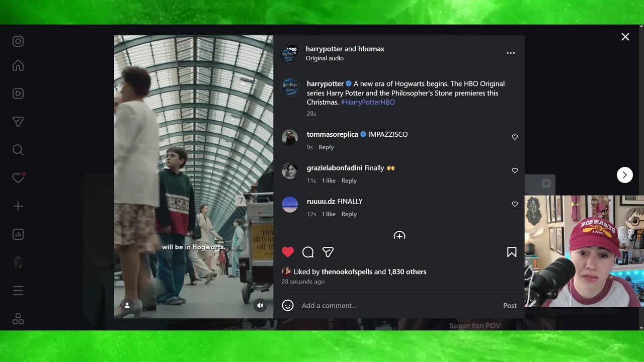This screenshot has width=644, height=362.
Task: View the 1,830 others likes list
Action: point(407,271)
